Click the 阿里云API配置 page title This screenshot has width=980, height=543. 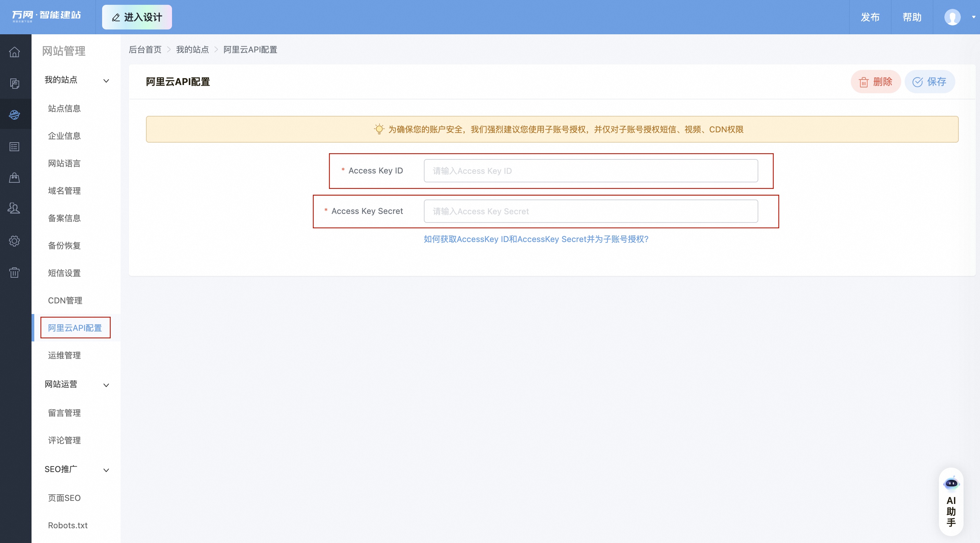(178, 82)
